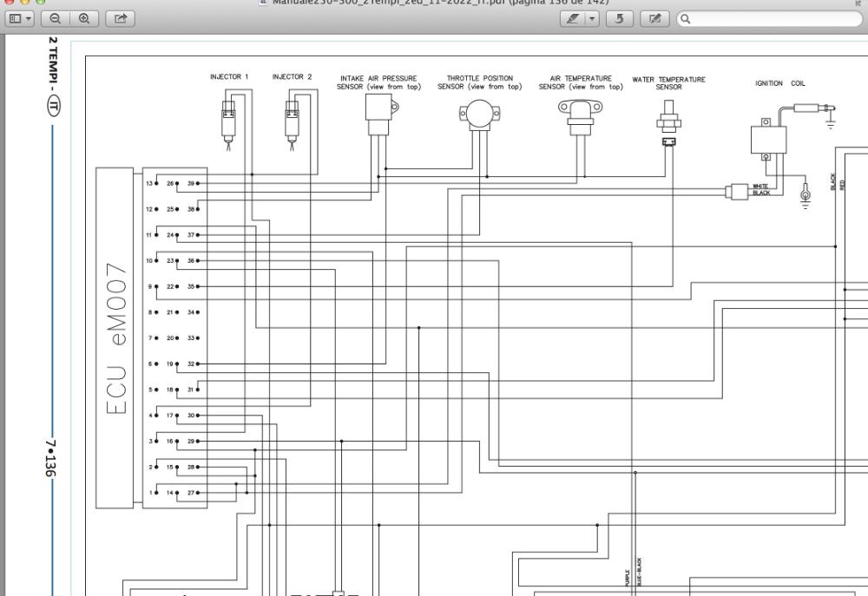
Task: Activate the highlight pen tool
Action: point(575,16)
